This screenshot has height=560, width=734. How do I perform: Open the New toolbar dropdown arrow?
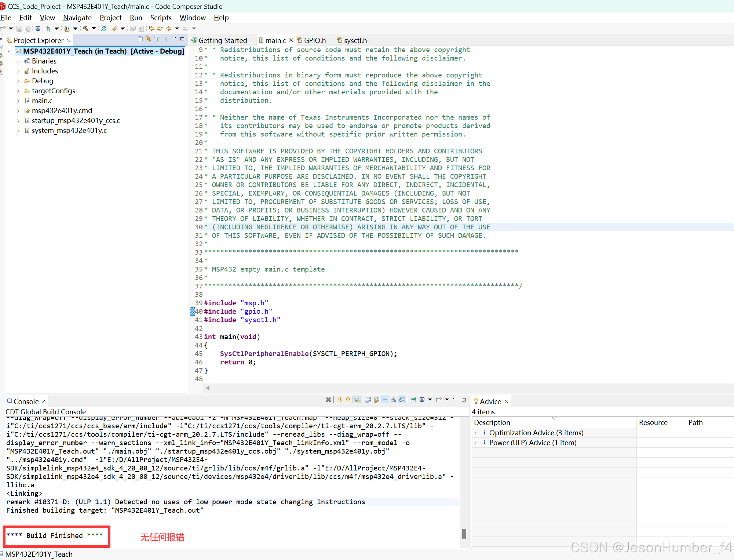point(10,29)
